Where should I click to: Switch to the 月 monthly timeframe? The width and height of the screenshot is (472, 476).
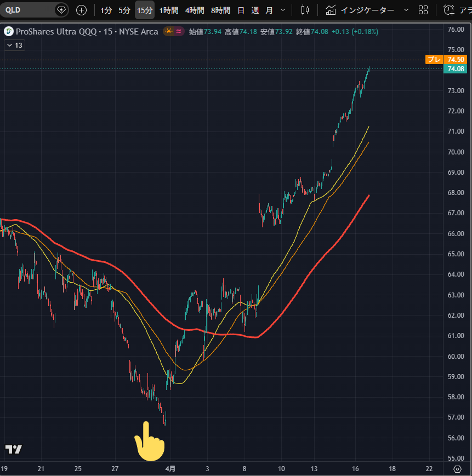[269, 10]
